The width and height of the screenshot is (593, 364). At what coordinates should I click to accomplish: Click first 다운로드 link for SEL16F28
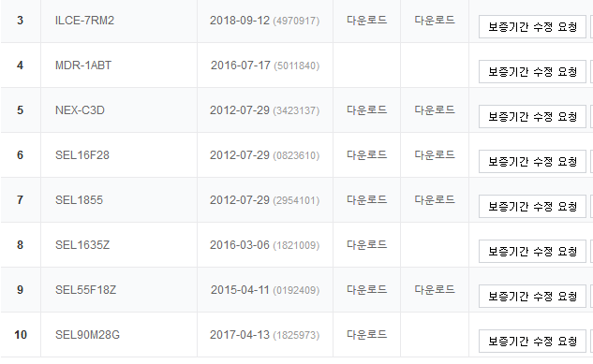pyautogui.click(x=366, y=154)
